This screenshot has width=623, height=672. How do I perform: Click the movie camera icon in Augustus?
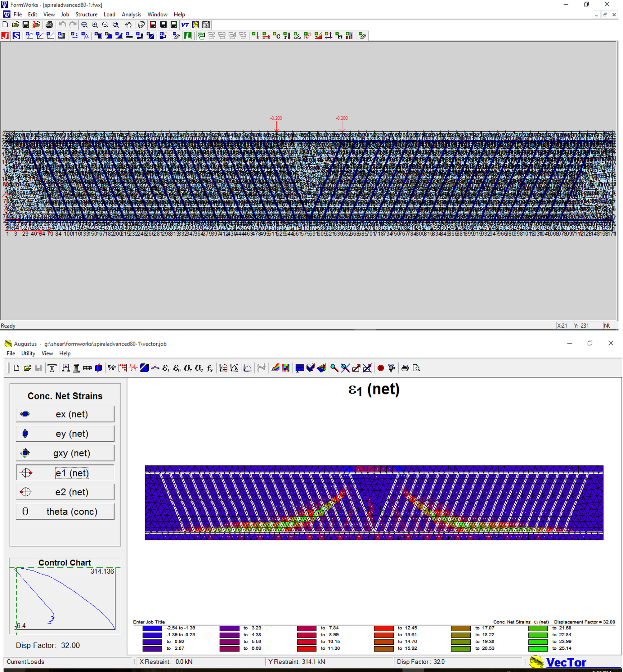tap(391, 368)
